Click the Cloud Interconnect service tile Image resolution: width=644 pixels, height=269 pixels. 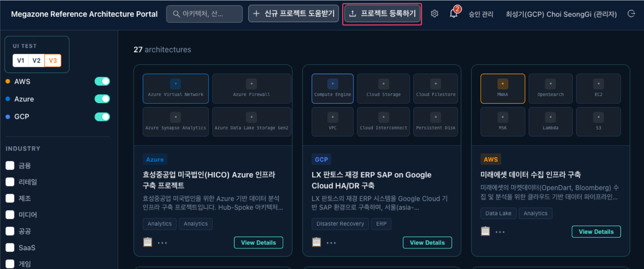point(384,122)
